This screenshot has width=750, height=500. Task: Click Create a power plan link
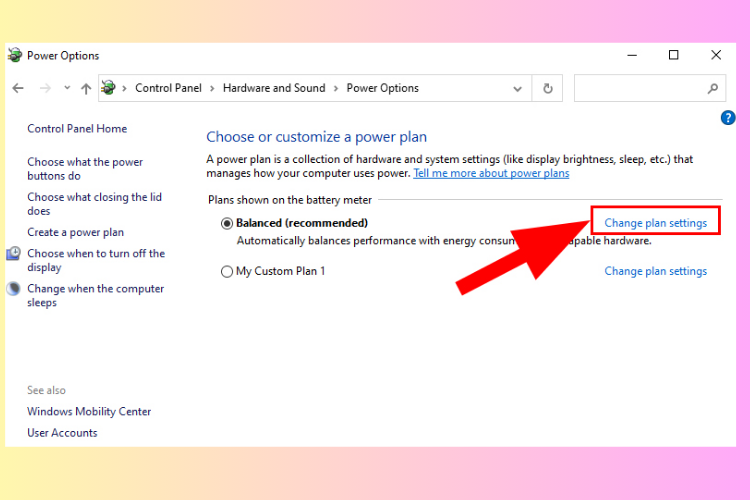coord(76,232)
